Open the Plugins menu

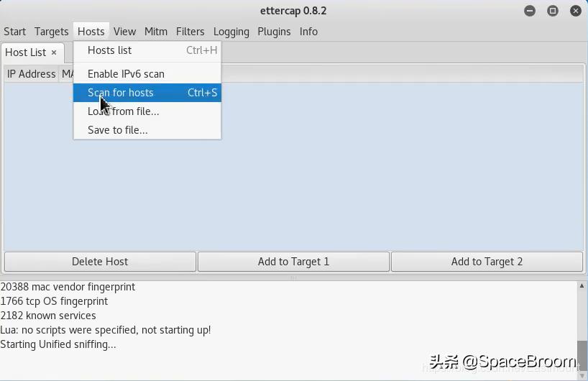(x=274, y=32)
